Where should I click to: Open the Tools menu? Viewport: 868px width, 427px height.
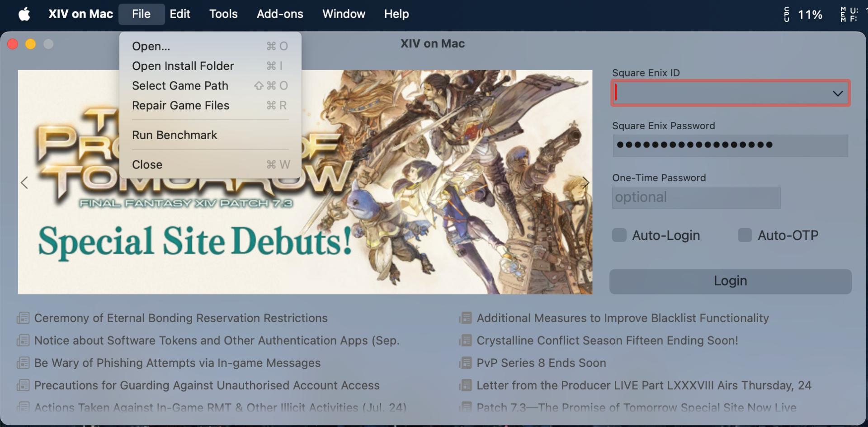coord(223,14)
